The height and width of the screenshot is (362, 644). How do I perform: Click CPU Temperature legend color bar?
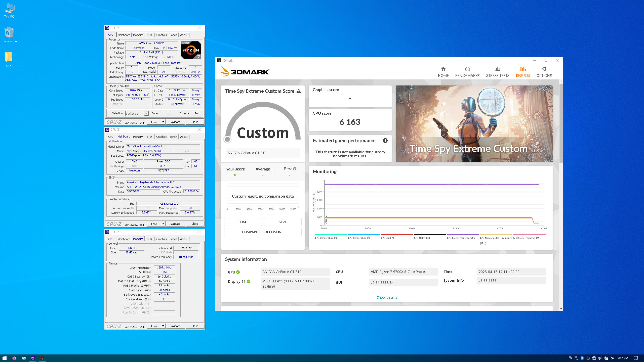[x=331, y=235]
